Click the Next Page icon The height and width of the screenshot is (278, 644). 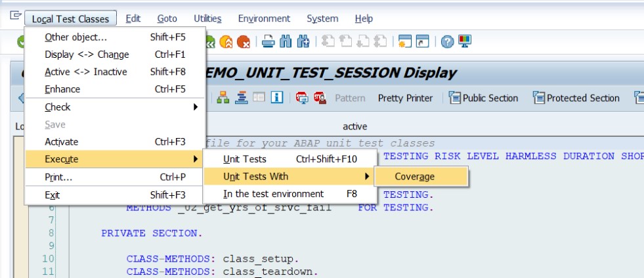coord(362,41)
